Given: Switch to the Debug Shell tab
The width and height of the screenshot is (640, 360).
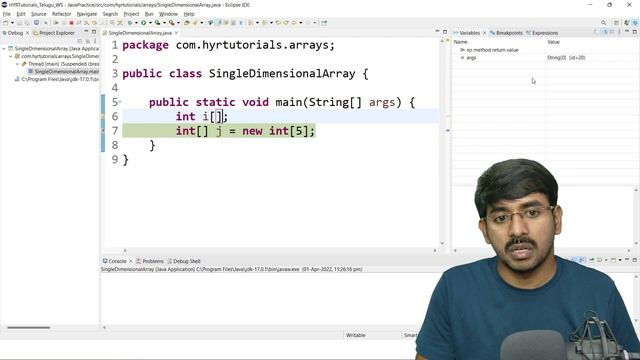Looking at the screenshot, I should [184, 261].
